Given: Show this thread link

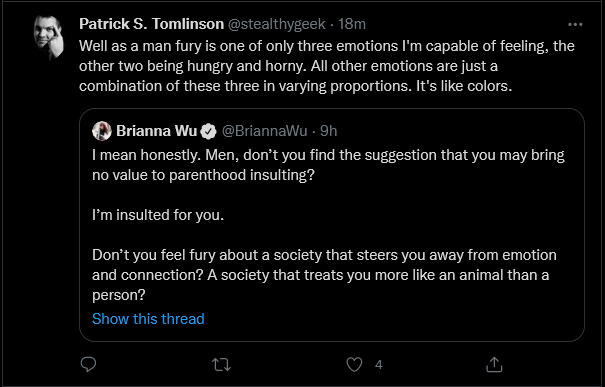Looking at the screenshot, I should [148, 319].
